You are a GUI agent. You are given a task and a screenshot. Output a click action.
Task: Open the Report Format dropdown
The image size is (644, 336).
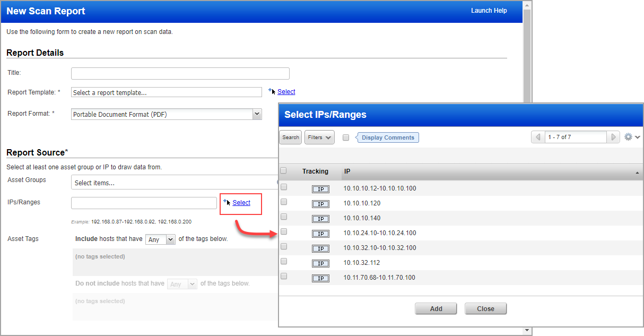[257, 114]
